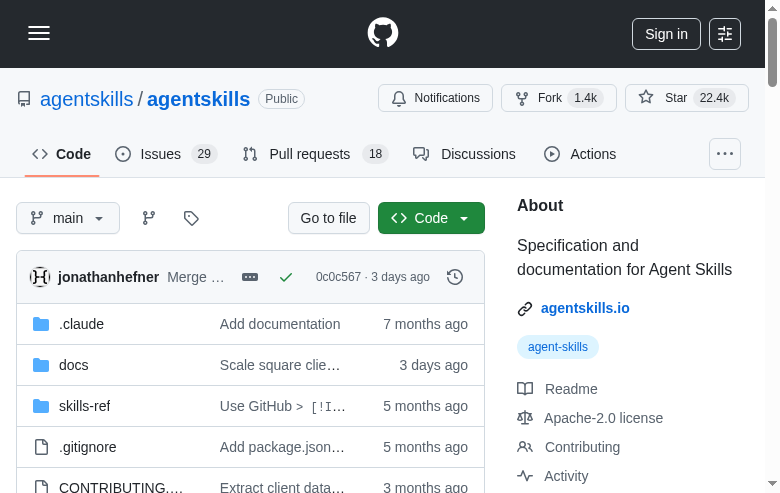Open the bold agentskills repository link
The height and width of the screenshot is (493, 780).
point(198,99)
